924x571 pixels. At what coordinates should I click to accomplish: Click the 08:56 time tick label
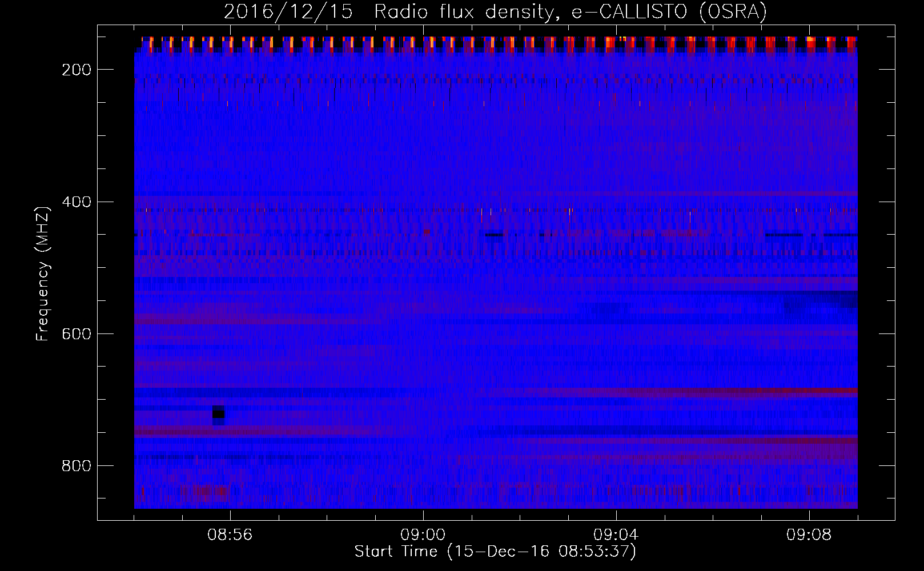(x=230, y=535)
